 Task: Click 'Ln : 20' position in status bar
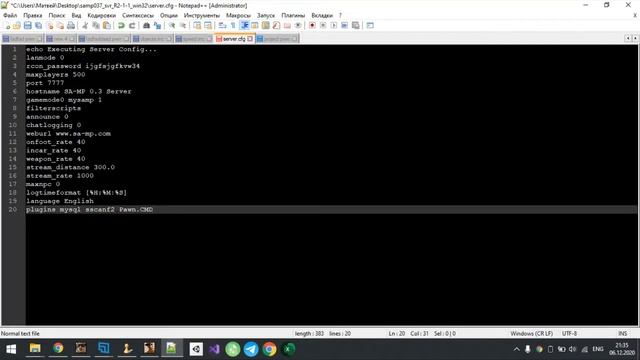(396, 333)
